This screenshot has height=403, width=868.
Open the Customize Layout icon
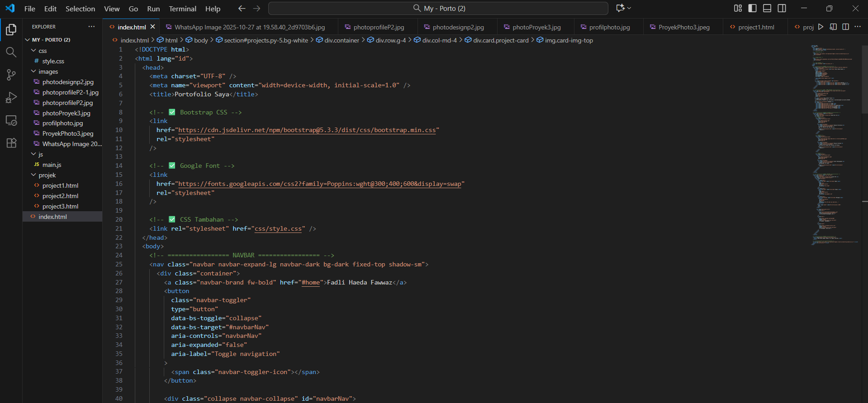[x=738, y=8]
